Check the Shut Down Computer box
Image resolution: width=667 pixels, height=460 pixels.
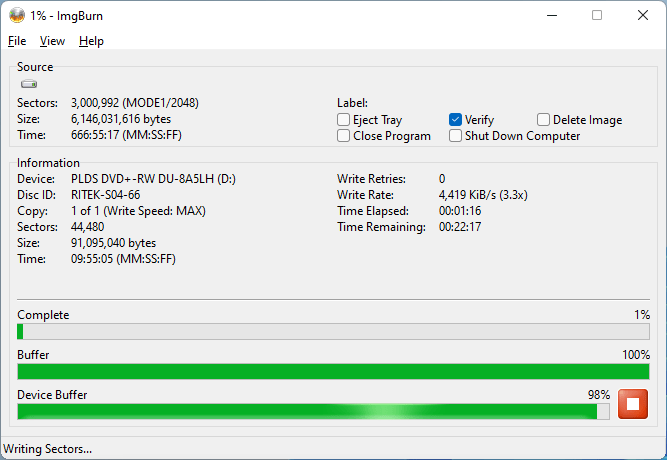pyautogui.click(x=456, y=136)
